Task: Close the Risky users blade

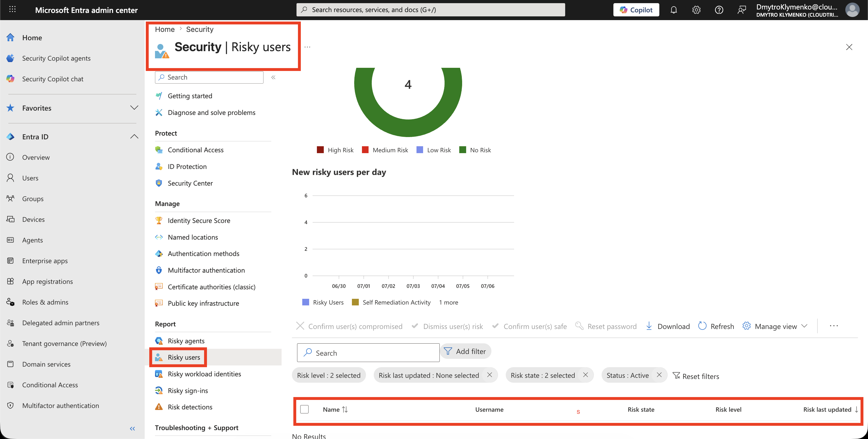Action: pos(849,47)
